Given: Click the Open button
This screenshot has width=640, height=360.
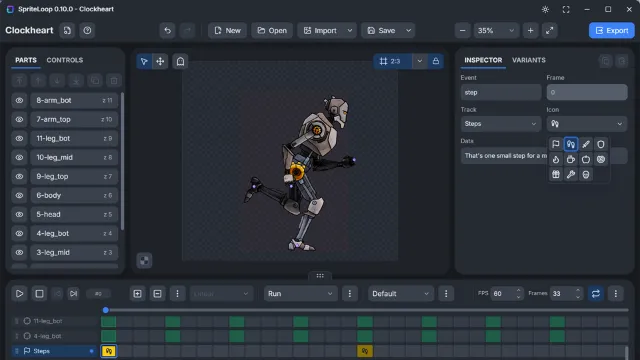Looking at the screenshot, I should tap(272, 31).
